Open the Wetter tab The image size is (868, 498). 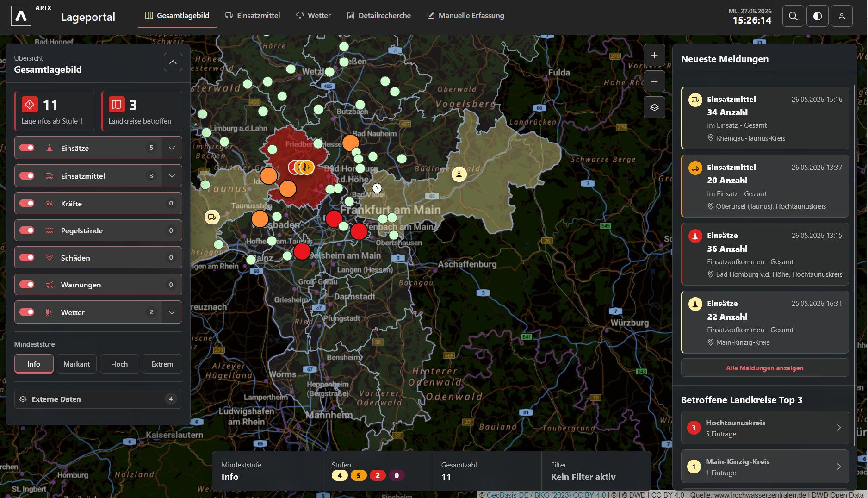click(x=313, y=16)
